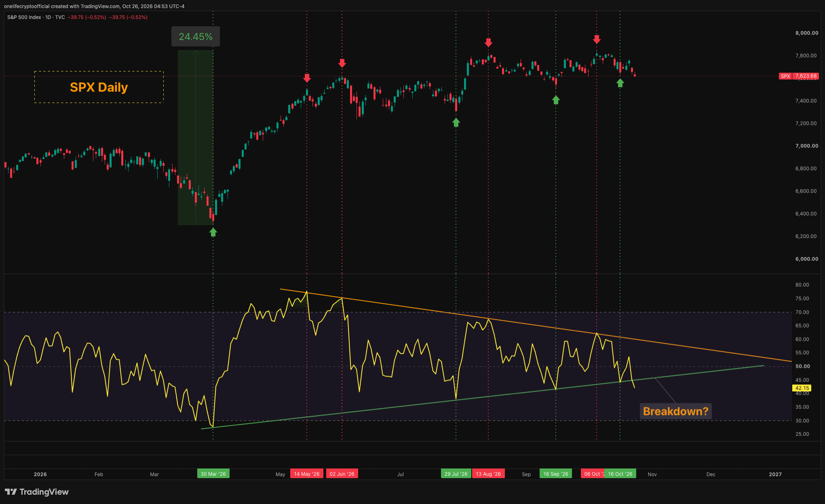Click the 2027 time axis label
This screenshot has width=825, height=504.
[x=775, y=474]
